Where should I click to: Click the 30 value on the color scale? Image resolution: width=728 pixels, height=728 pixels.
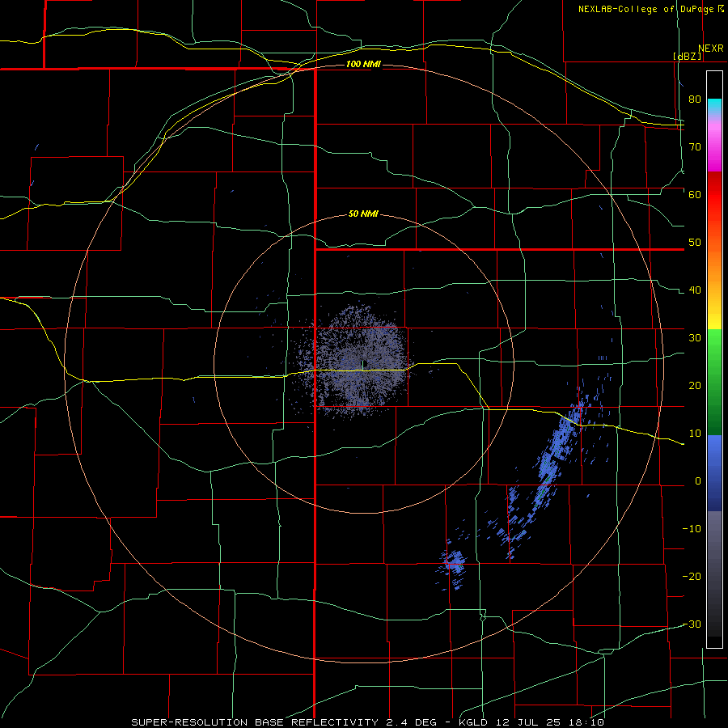click(x=695, y=338)
